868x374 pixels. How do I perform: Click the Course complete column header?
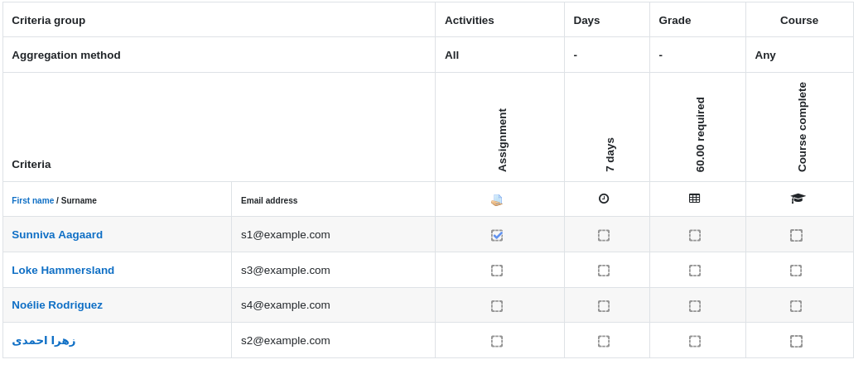[x=802, y=127]
